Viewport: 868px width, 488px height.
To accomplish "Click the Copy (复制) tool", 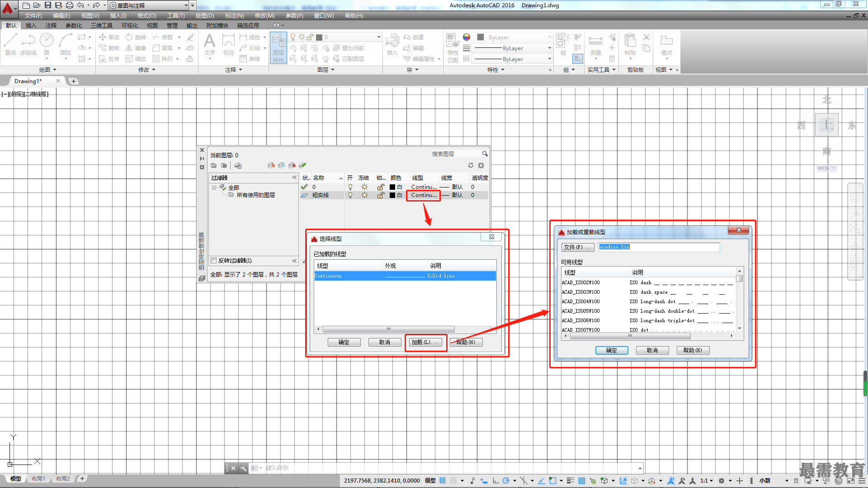I will point(109,48).
